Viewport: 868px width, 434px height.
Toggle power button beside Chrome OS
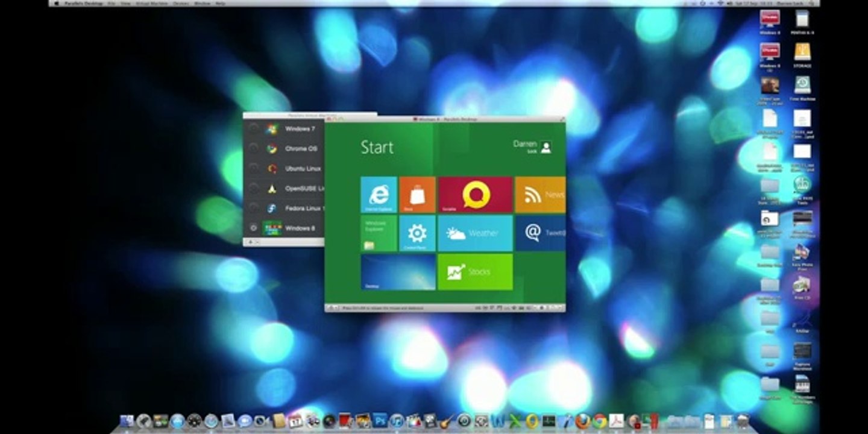254,148
